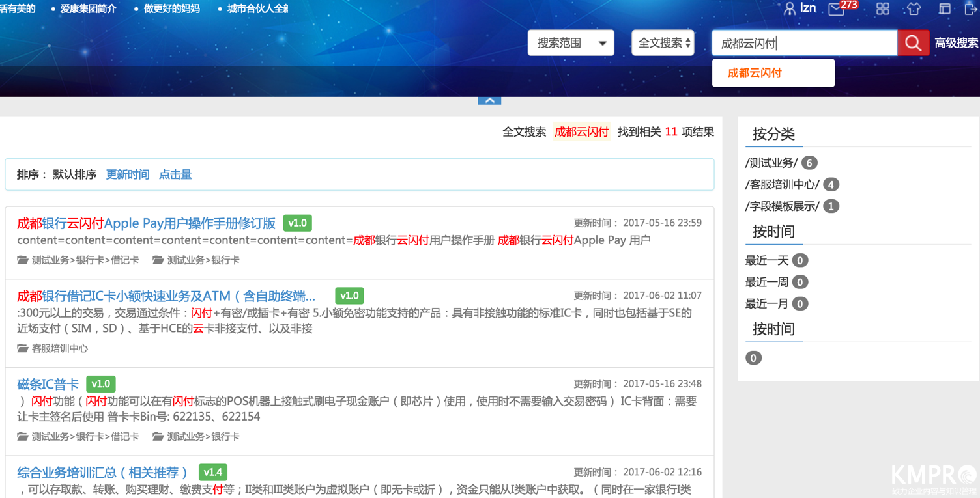Sort results by 默认排序
Screen dimensions: 980x498
(74, 174)
